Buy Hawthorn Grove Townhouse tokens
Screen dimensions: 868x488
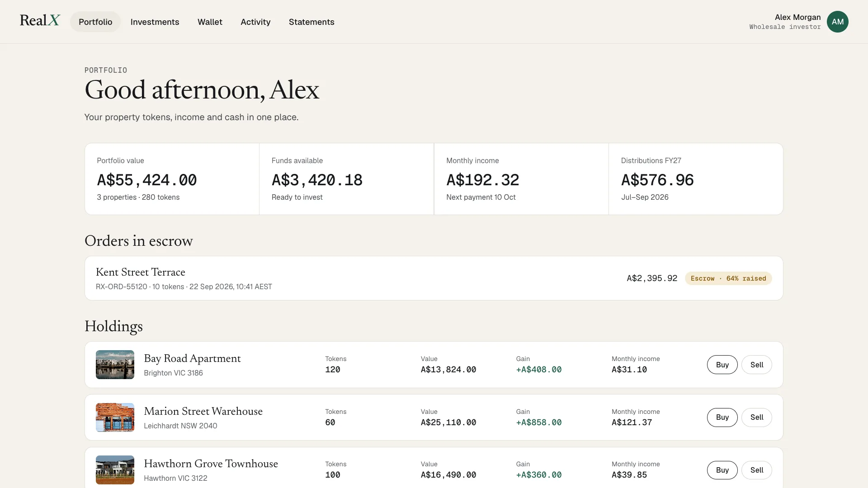pyautogui.click(x=722, y=470)
